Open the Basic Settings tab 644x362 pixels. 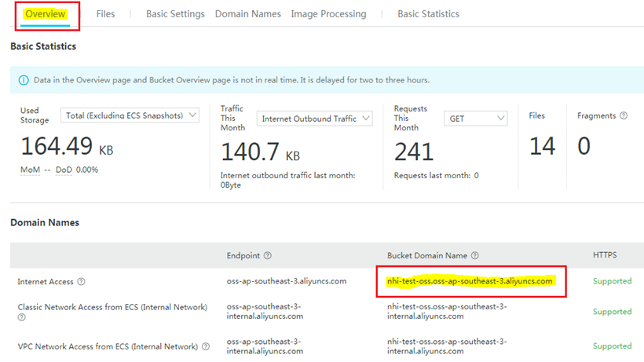coord(175,14)
